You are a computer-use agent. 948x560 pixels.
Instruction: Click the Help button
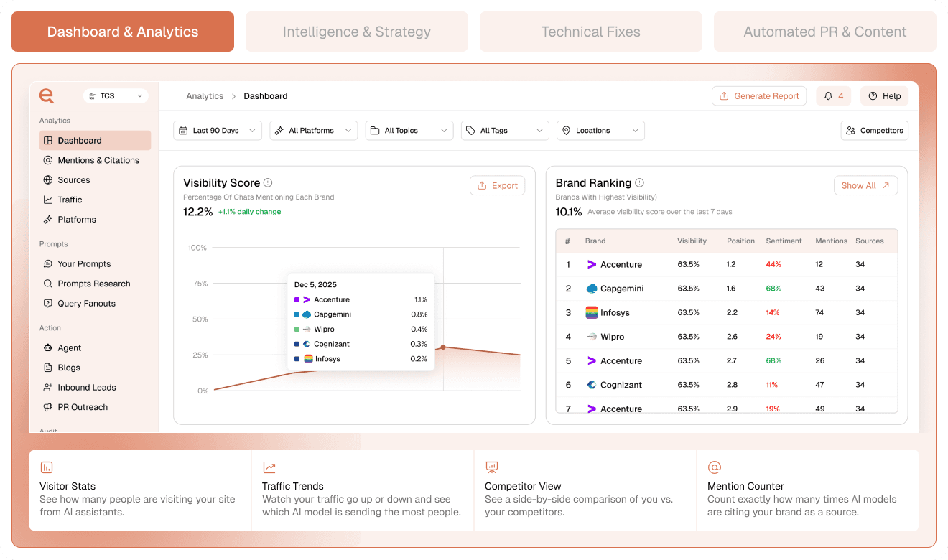(x=884, y=96)
